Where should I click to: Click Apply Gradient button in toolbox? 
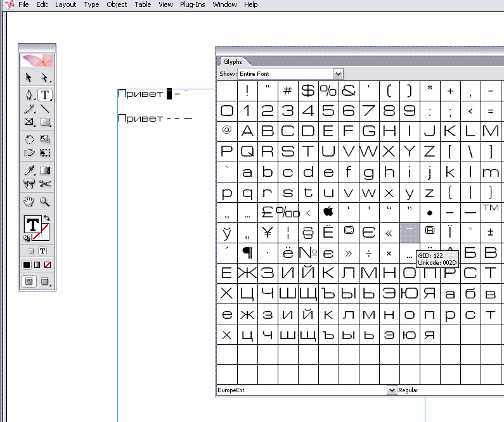[x=37, y=265]
